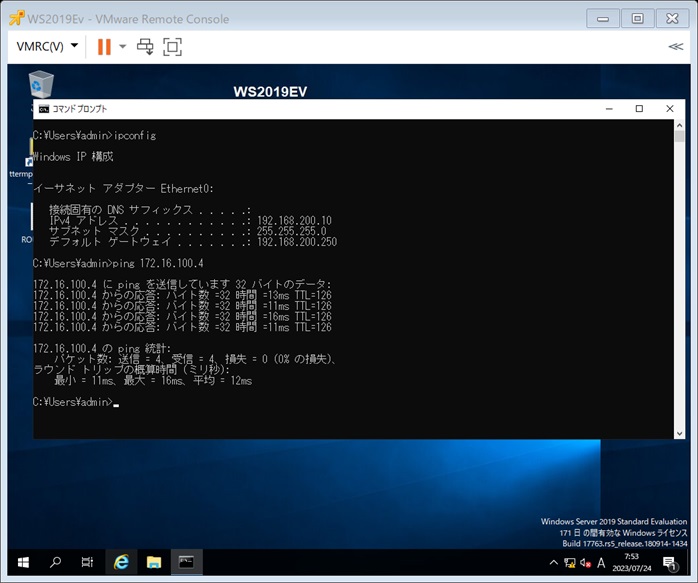Click the IPv4 address 192.168.200.10
This screenshot has width=698, height=583.
pyautogui.click(x=295, y=220)
